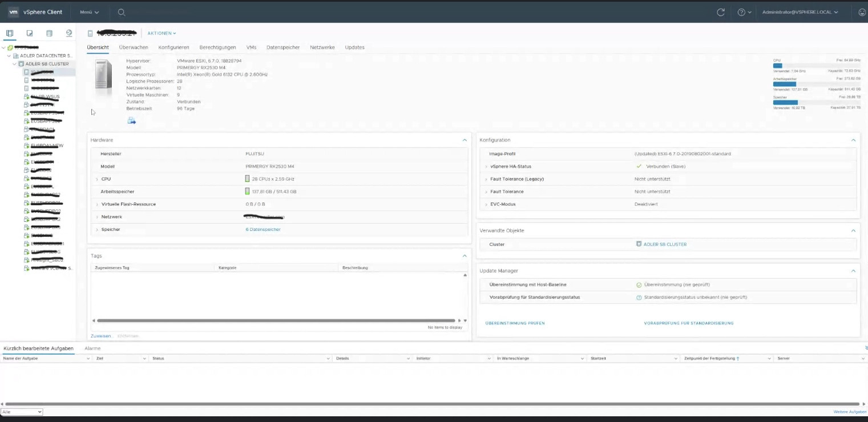868x422 pixels.
Task: Open the Konfigurieren tab
Action: tap(173, 47)
